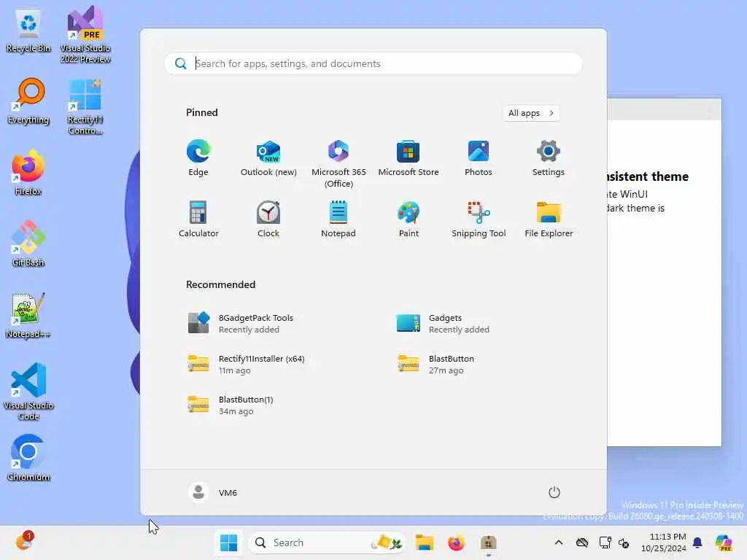Click the OneDrive cloud tray icon
Viewport: 747px width, 560px height.
point(581,542)
